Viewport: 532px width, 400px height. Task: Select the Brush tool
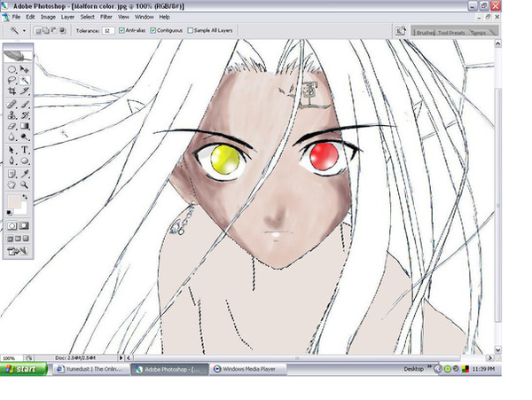click(24, 105)
